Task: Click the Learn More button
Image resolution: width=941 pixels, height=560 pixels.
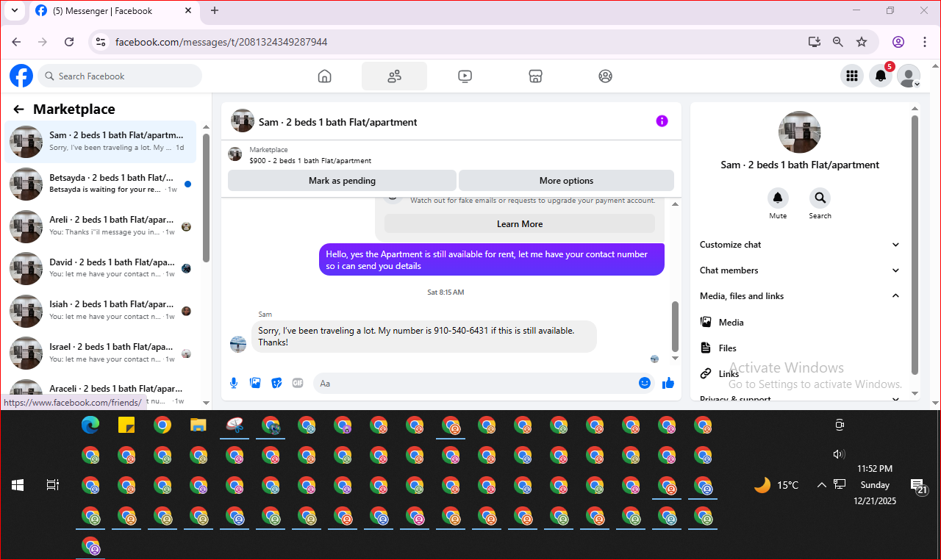Action: 520,224
